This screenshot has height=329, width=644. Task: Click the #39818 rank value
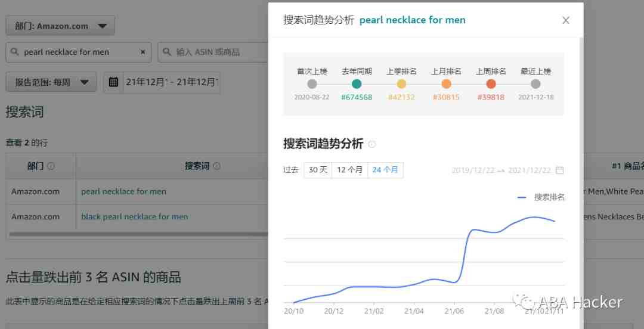(x=491, y=97)
